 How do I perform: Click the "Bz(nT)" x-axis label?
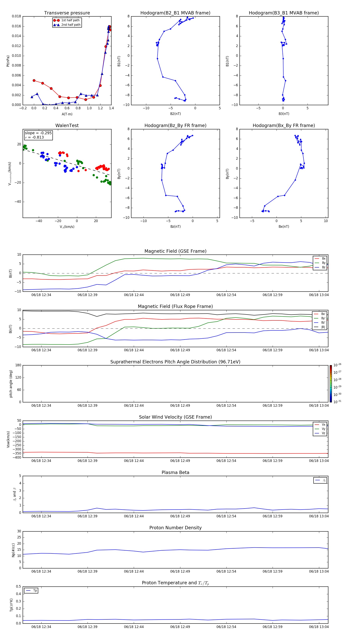click(x=175, y=227)
